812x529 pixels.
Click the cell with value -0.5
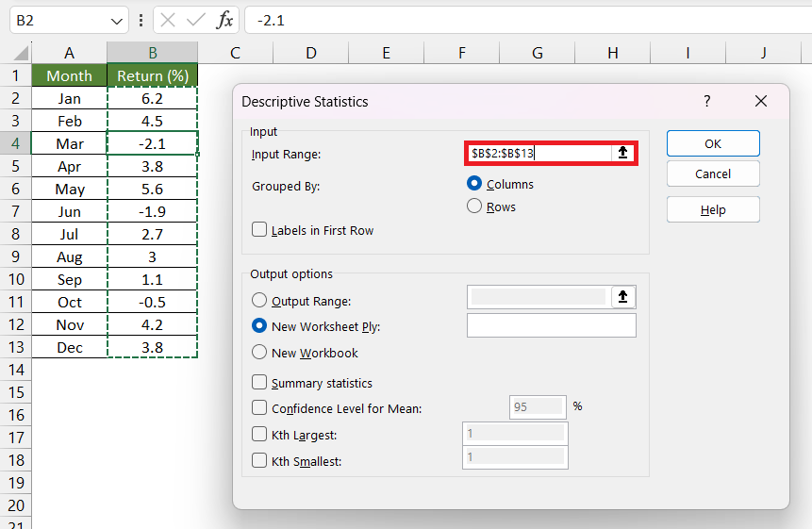[x=152, y=302]
